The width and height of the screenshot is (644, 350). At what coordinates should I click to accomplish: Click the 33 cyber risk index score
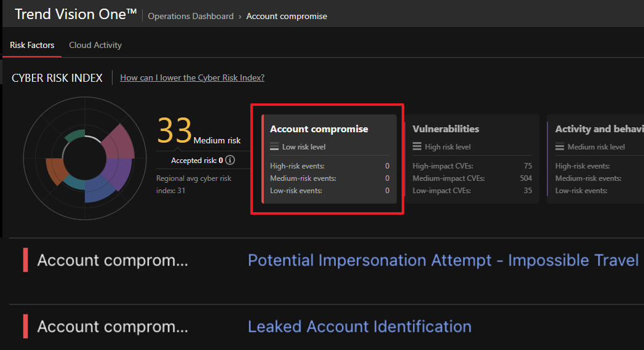point(175,130)
